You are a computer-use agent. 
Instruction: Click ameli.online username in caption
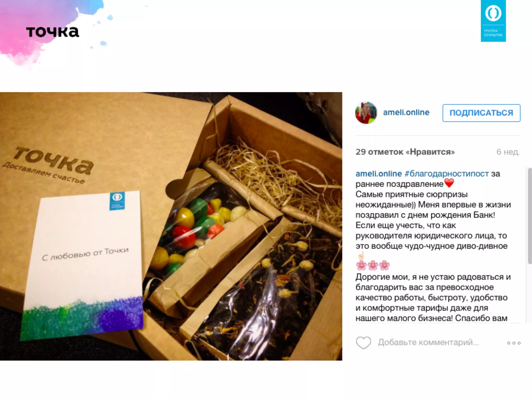click(379, 174)
